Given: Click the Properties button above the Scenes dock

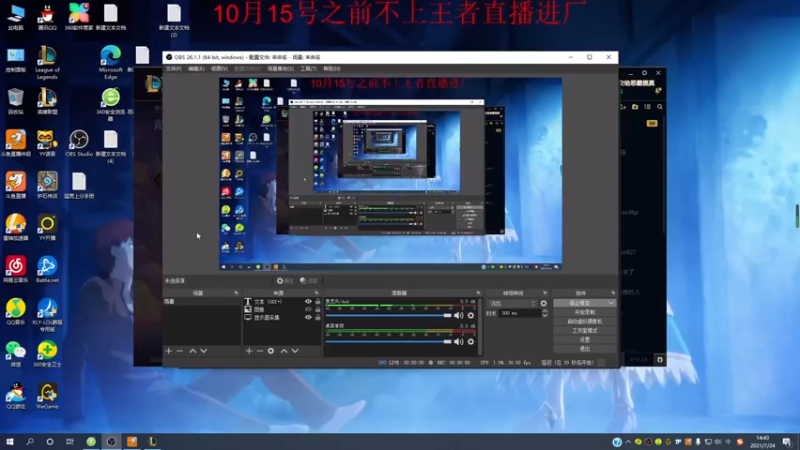Looking at the screenshot, I should (x=285, y=281).
